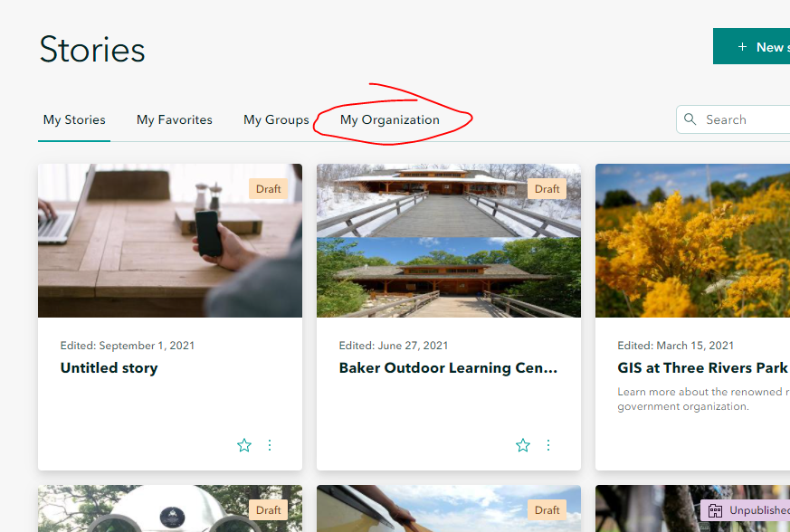This screenshot has width=790, height=532.
Task: Focus the Search stories field
Action: [742, 119]
